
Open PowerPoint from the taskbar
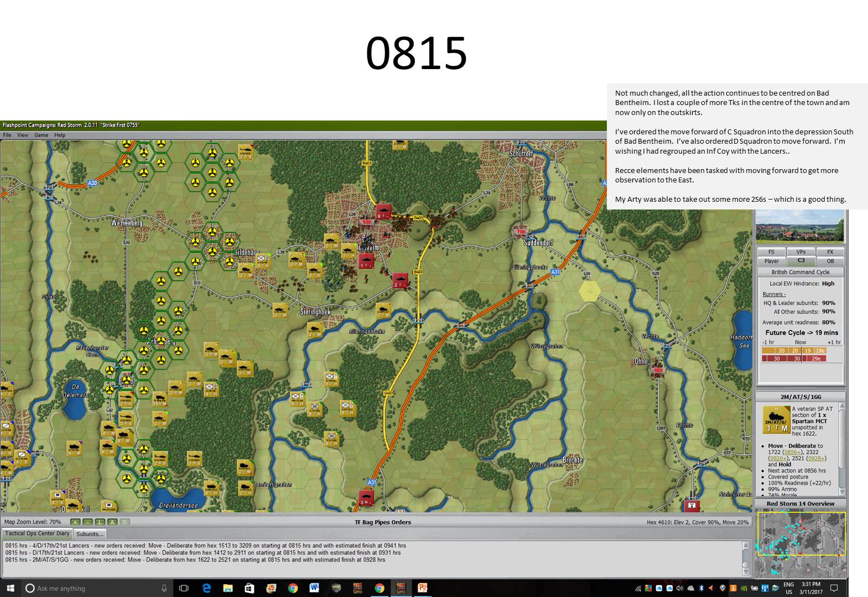click(x=422, y=588)
